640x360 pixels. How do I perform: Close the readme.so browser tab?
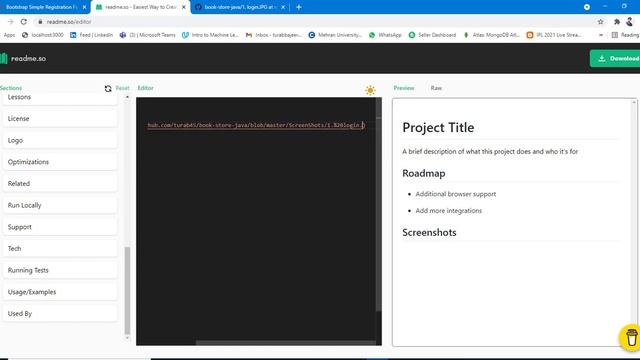tap(184, 7)
